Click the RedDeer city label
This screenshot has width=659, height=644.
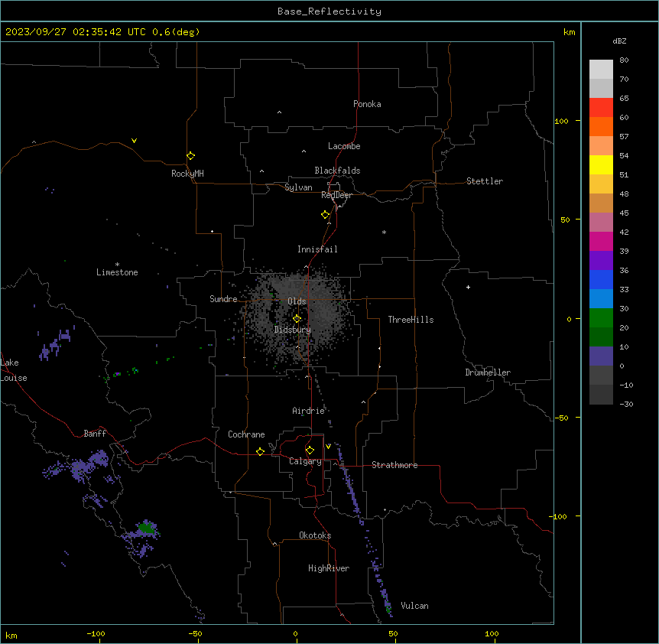click(x=336, y=195)
